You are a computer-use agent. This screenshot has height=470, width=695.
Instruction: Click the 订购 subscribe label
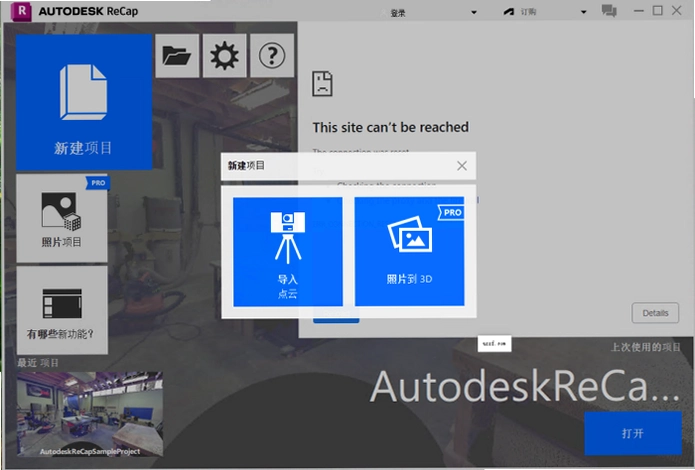528,12
